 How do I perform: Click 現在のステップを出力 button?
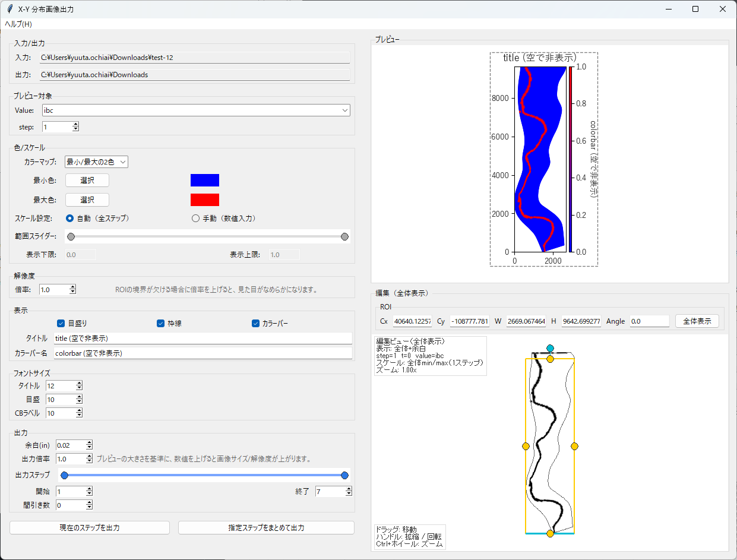click(90, 527)
